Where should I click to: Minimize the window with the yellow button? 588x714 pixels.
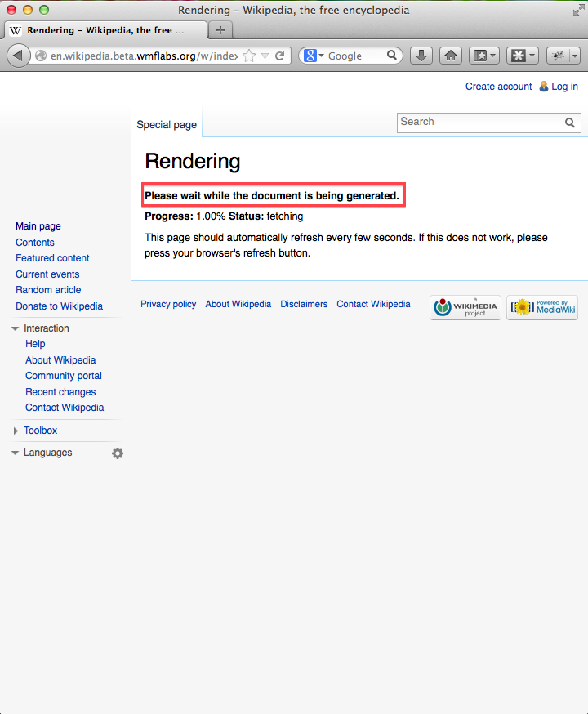[28, 10]
